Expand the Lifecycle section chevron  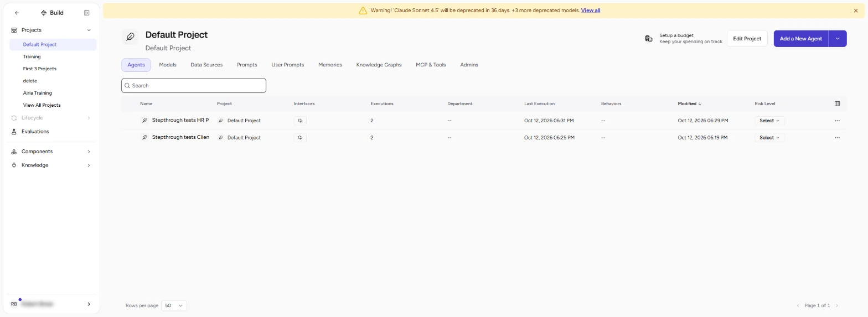coord(89,118)
